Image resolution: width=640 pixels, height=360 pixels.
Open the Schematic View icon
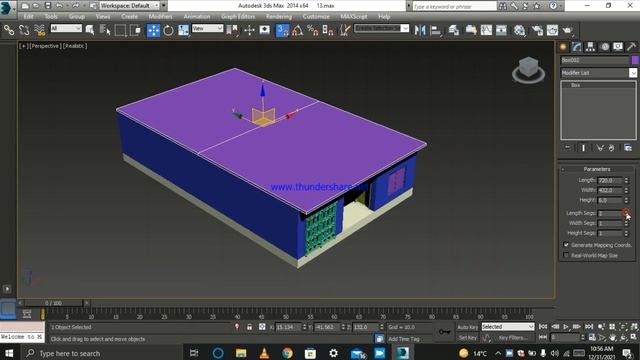pos(501,30)
